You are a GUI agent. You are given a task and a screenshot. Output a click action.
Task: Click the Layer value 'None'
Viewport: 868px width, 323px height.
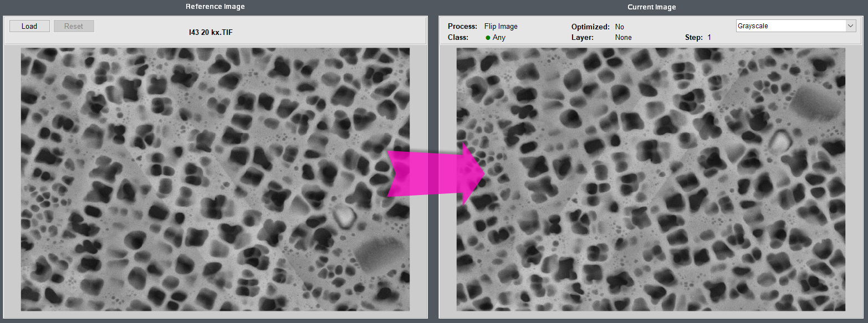[624, 38]
